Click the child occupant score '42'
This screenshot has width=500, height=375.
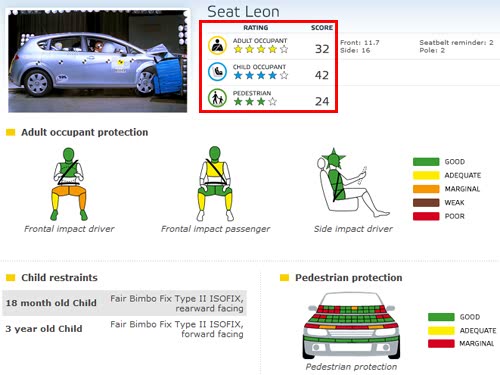pos(322,75)
